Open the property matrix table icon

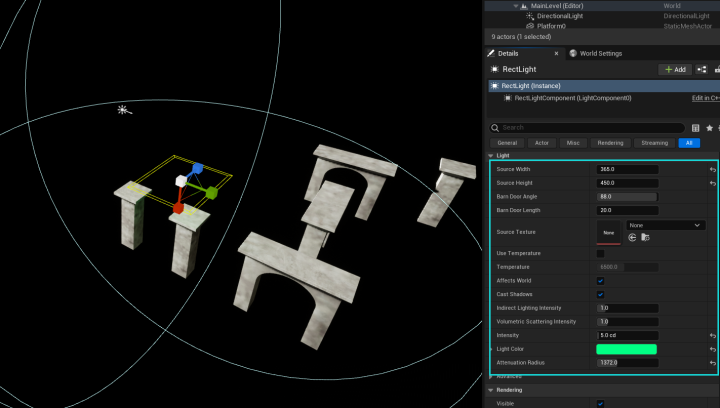pyautogui.click(x=696, y=128)
